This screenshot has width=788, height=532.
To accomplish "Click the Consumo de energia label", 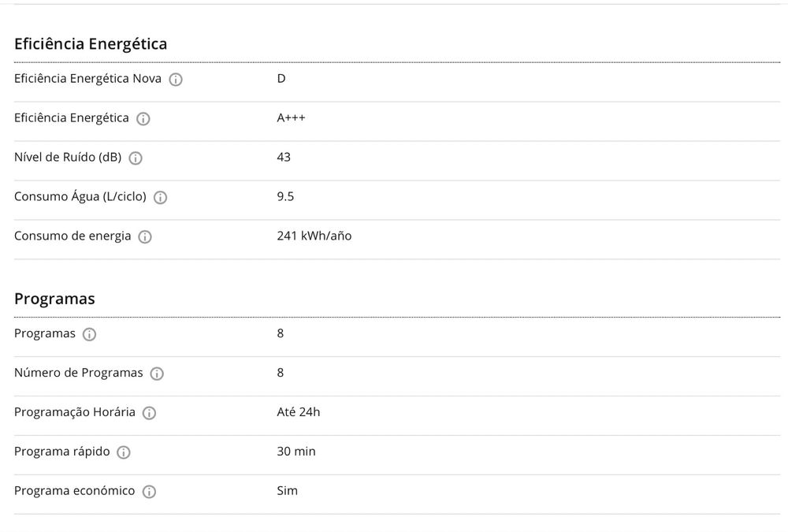I will tap(72, 236).
